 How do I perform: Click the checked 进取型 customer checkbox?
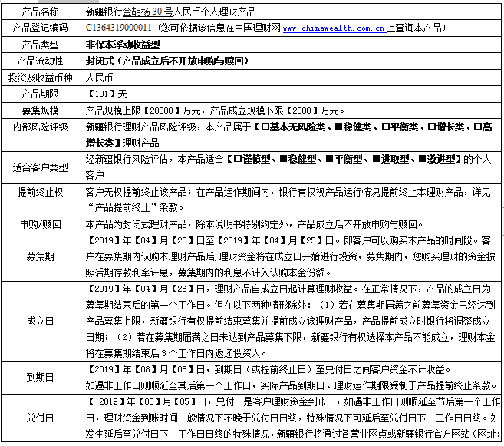(376, 159)
